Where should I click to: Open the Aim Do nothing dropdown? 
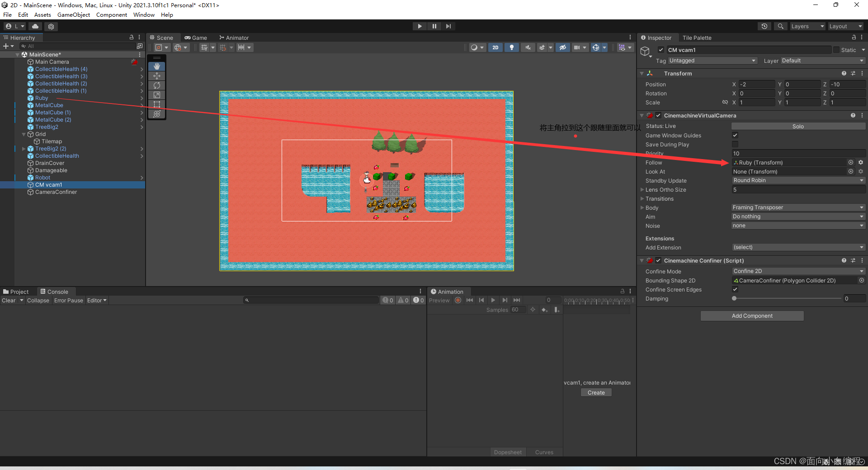coord(798,216)
